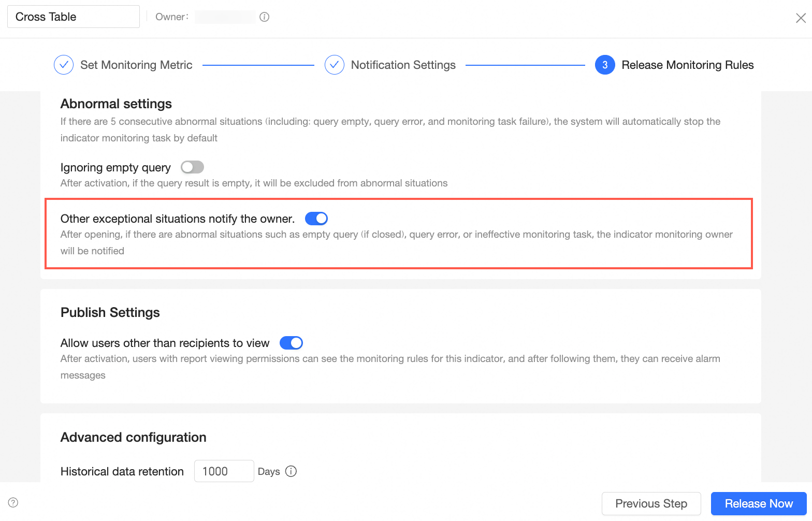Image resolution: width=812 pixels, height=521 pixels.
Task: Click the help question mark icon
Action: click(13, 502)
